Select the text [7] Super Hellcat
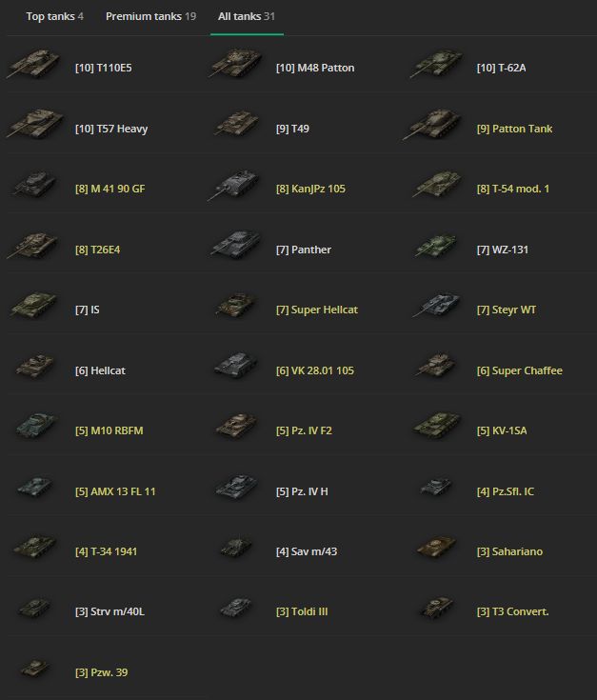This screenshot has height=700, width=597. point(317,310)
